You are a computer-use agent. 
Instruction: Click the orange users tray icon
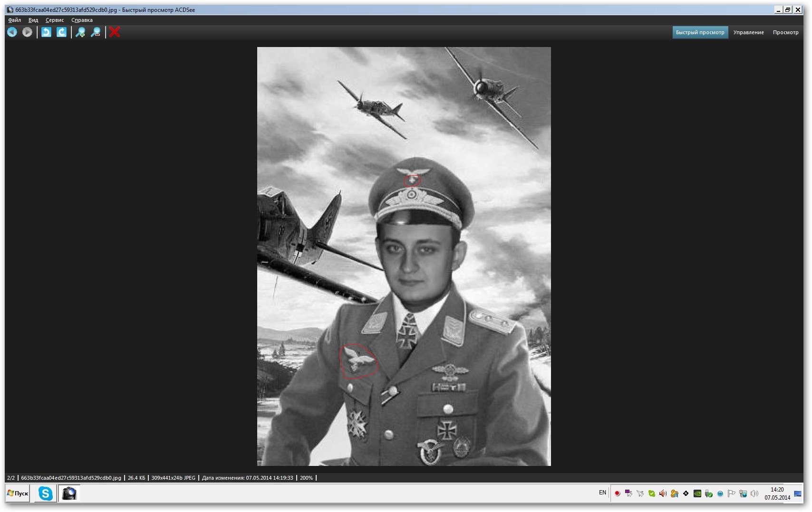[x=674, y=493]
